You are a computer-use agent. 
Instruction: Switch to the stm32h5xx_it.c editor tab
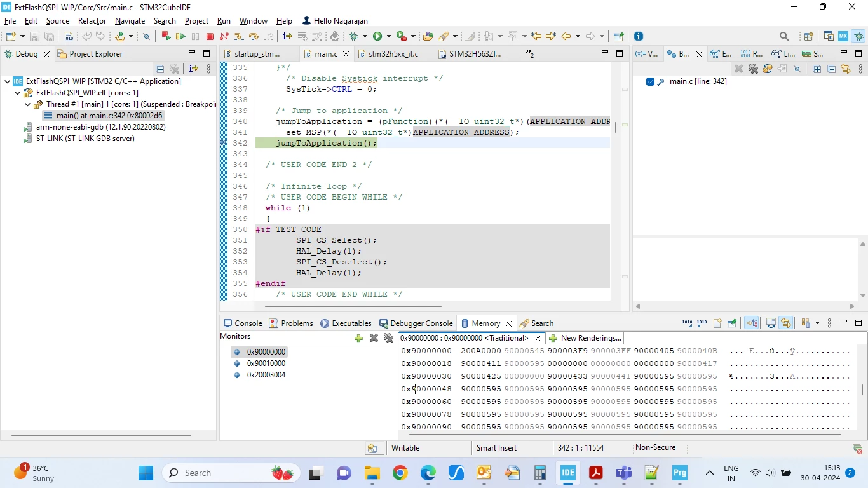click(x=388, y=54)
